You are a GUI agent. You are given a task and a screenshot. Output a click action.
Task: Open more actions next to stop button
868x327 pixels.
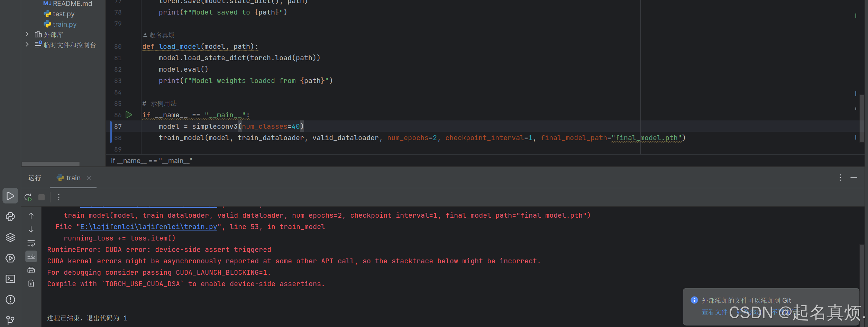tap(59, 197)
